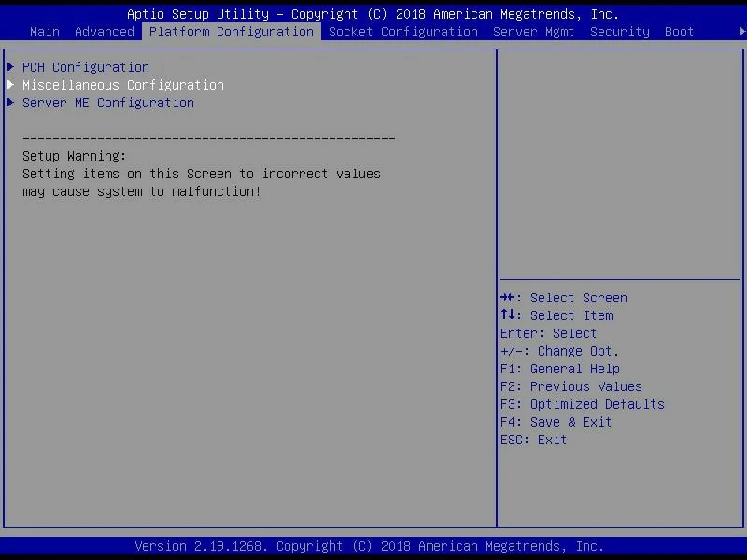Select the Boot tab
The width and height of the screenshot is (747, 560).
(680, 32)
